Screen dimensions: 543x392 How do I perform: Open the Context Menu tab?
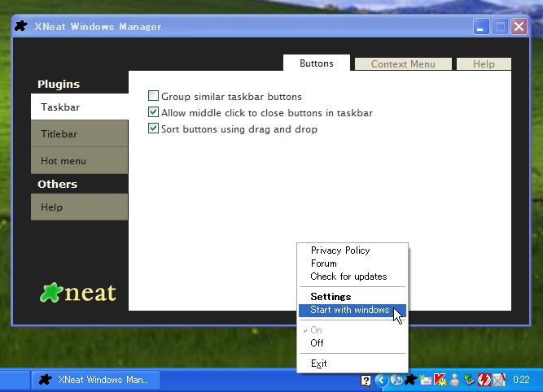point(403,64)
